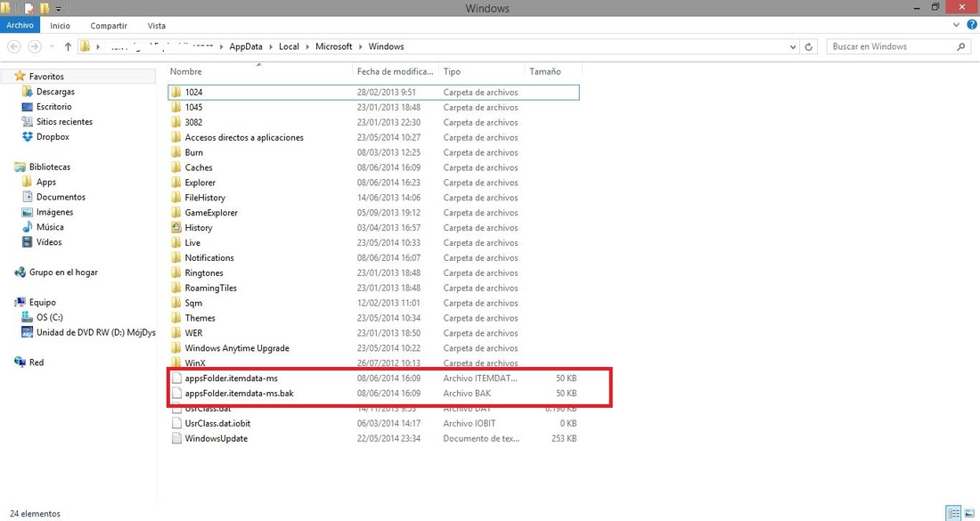Click the Dropbox icon in Favoritos
The image size is (980, 521).
point(27,137)
